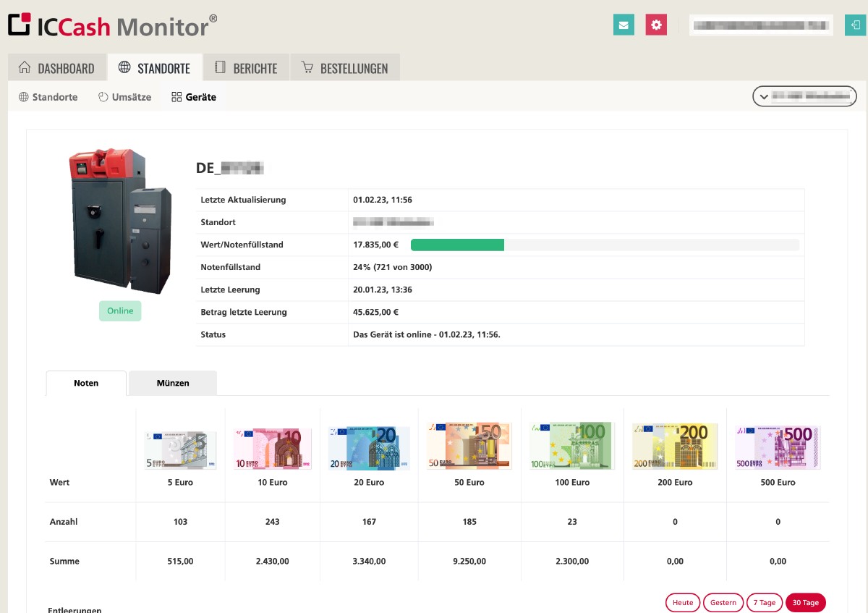868x613 pixels.
Task: Select the Noten tab
Action: (86, 383)
